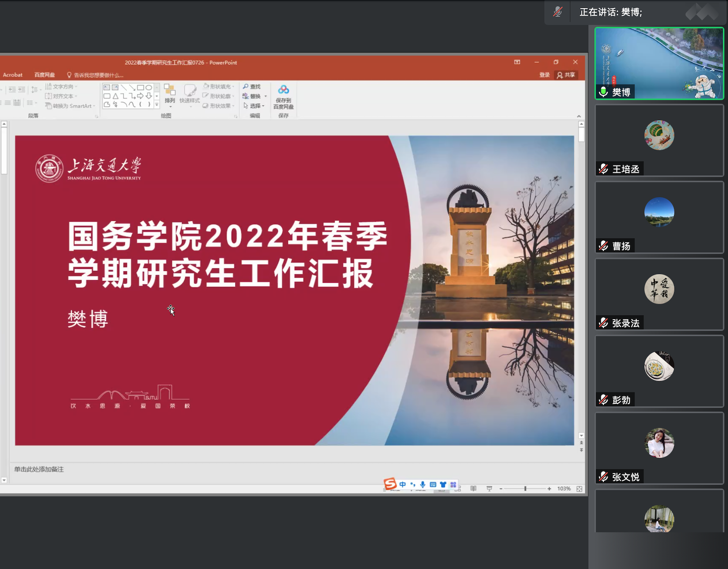Click the Share (共享) button
The width and height of the screenshot is (728, 569).
tap(566, 75)
